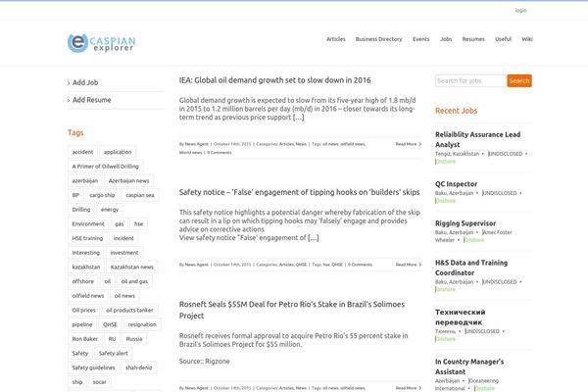Select the QHSE tag

[x=110, y=324]
